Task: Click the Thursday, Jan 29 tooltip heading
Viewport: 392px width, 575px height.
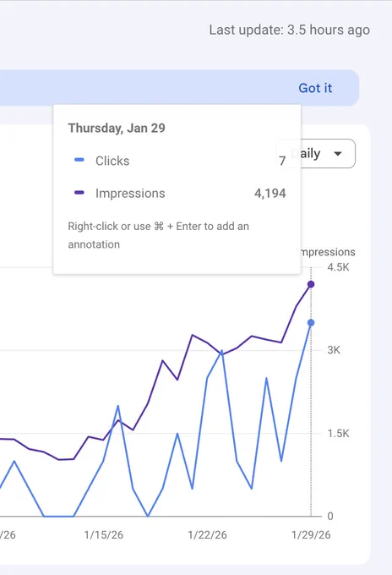Action: (x=117, y=128)
